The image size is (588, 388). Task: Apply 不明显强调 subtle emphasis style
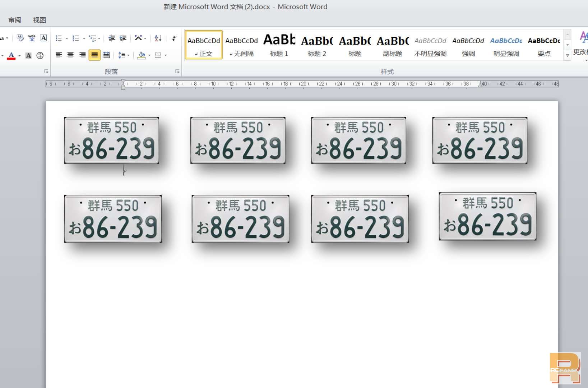pyautogui.click(x=430, y=45)
